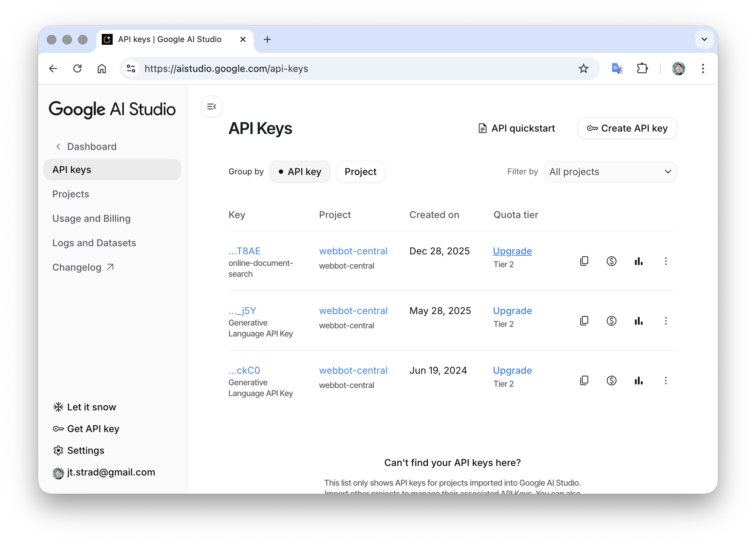Bookmark this page with star icon

583,69
